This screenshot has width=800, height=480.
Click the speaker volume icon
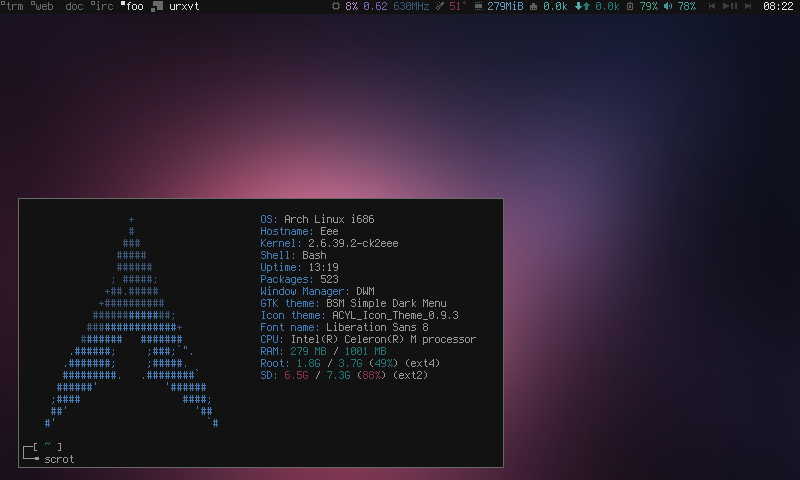pos(668,7)
